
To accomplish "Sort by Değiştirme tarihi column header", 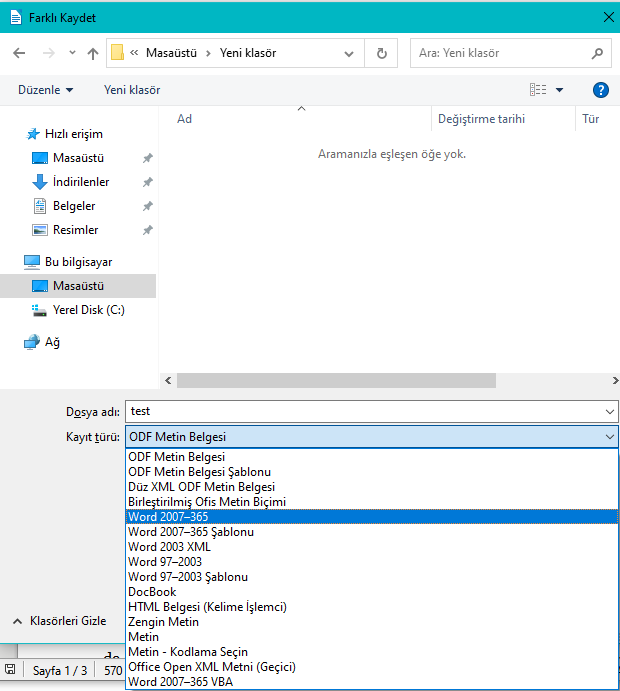I will 481,119.
